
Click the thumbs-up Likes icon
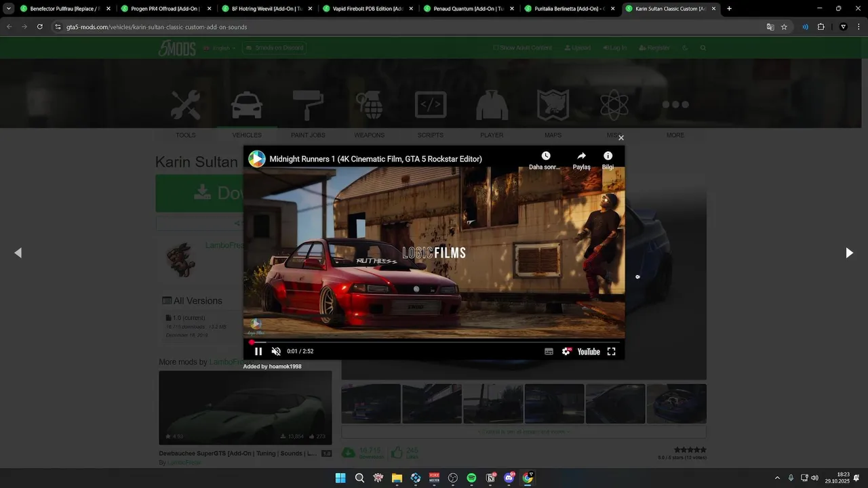click(397, 452)
